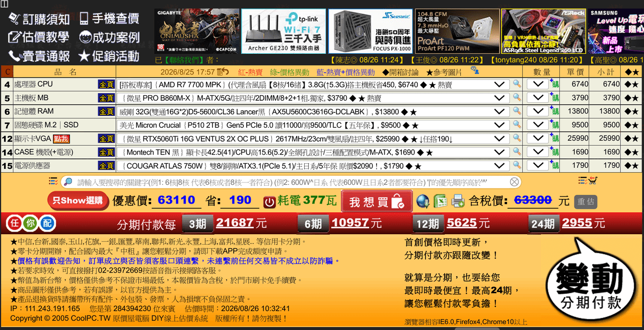Open the quantity dropdown in the 顯示卡VGA row

(x=537, y=139)
